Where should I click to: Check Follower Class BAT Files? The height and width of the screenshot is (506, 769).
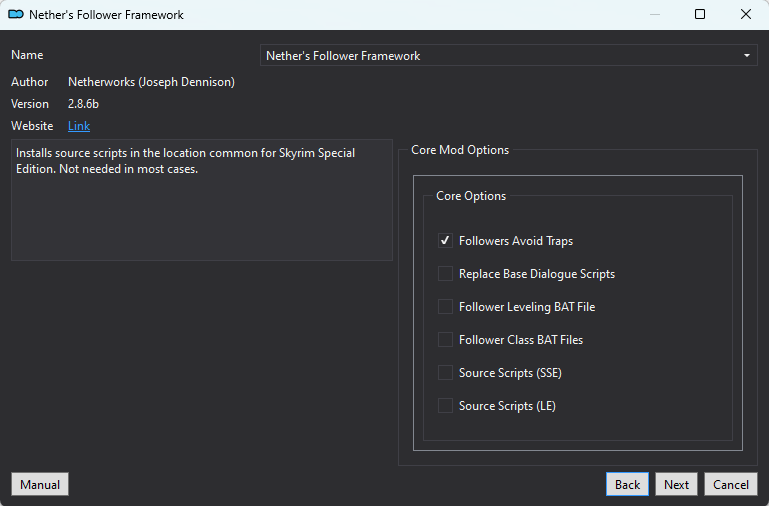click(x=445, y=339)
